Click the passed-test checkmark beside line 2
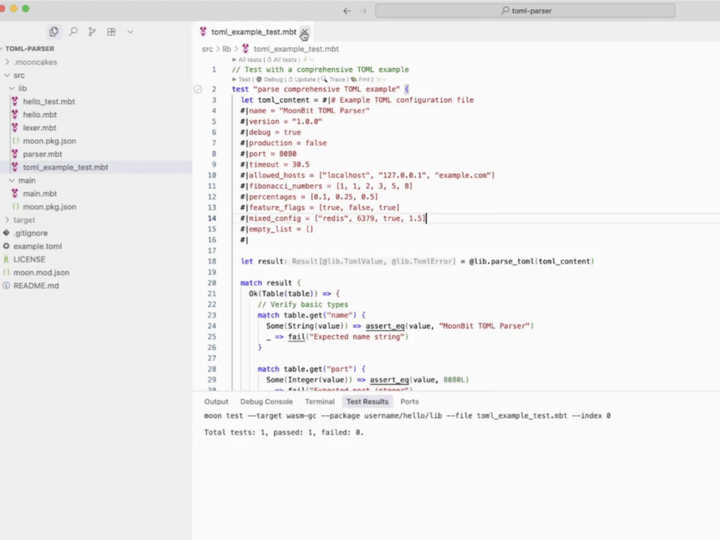The height and width of the screenshot is (540, 720). (x=197, y=89)
